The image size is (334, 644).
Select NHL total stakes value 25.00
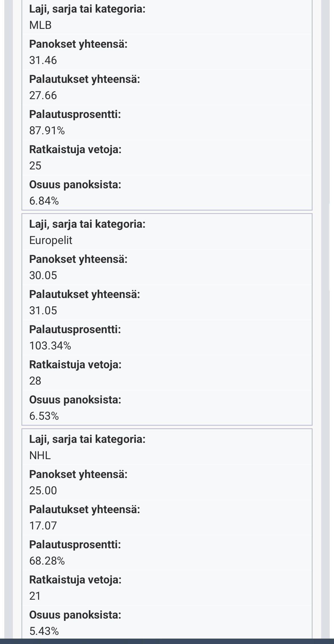pyautogui.click(x=43, y=491)
